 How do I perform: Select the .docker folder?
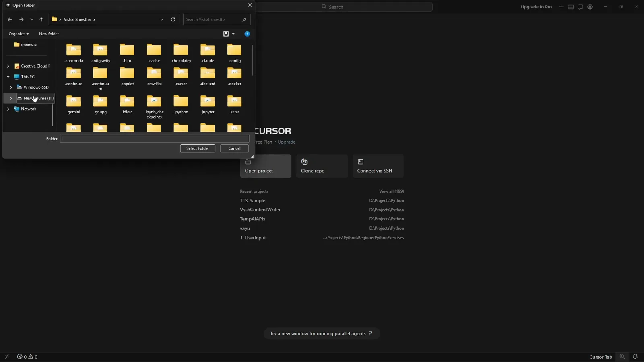[x=235, y=76]
